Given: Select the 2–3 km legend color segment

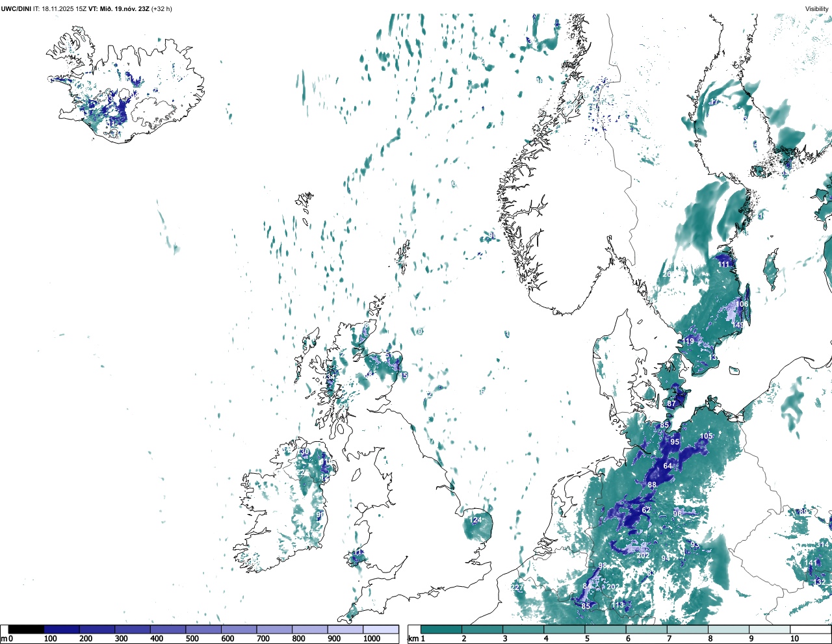Looking at the screenshot, I should tap(482, 629).
